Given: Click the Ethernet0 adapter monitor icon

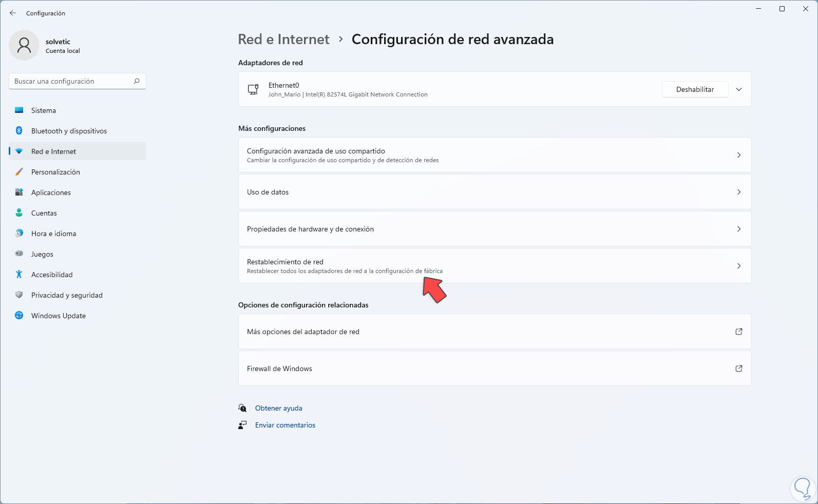Looking at the screenshot, I should [x=253, y=89].
